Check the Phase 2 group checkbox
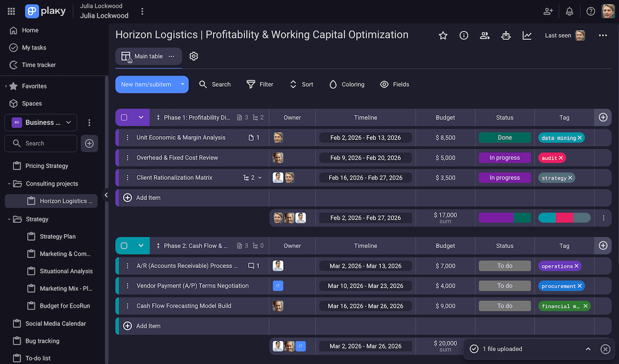The image size is (619, 364). pyautogui.click(x=124, y=246)
